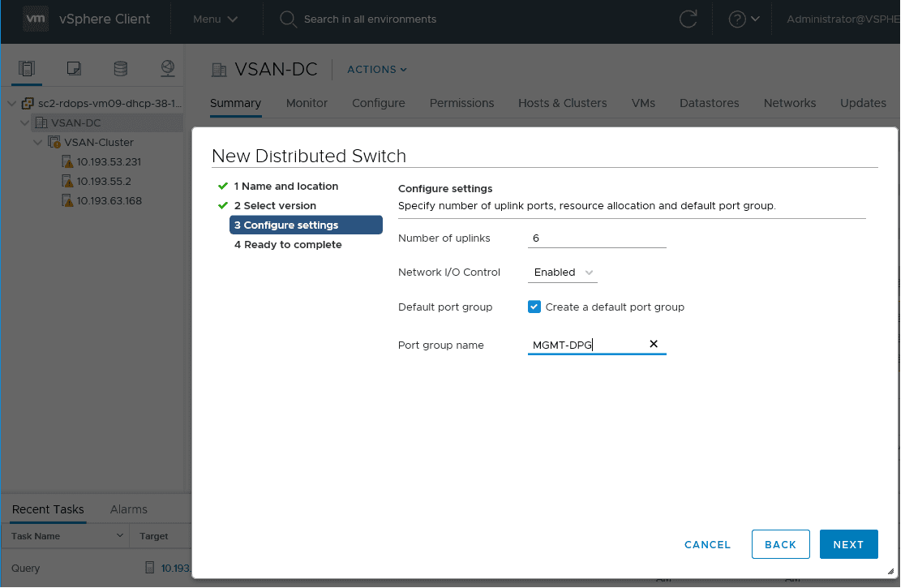Screen dimensions: 905x588
Task: Click the NEXT button
Action: tap(848, 545)
